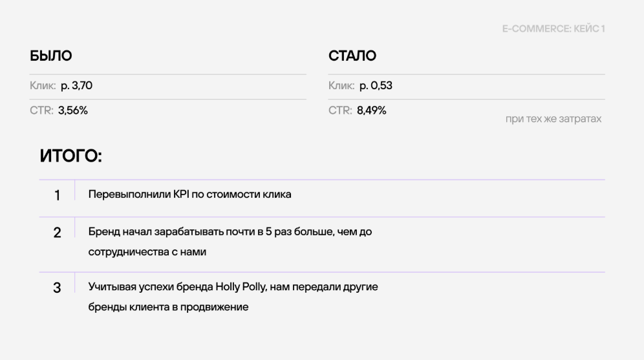Select the "БЫЛО" column heading

pyautogui.click(x=51, y=56)
